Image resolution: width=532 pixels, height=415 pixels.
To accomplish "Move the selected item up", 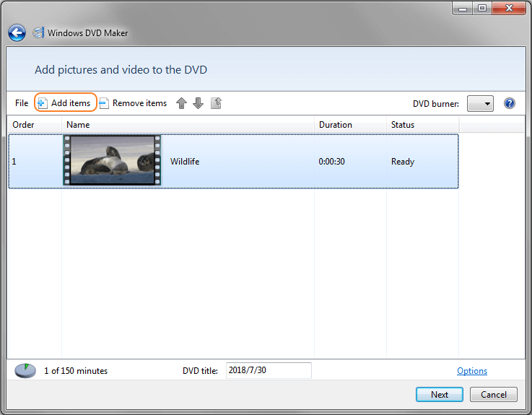I will pos(181,103).
